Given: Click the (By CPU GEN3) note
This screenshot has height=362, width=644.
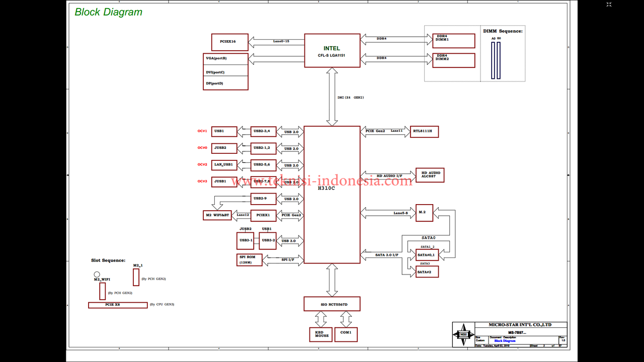Looking at the screenshot, I should tap(162, 305).
